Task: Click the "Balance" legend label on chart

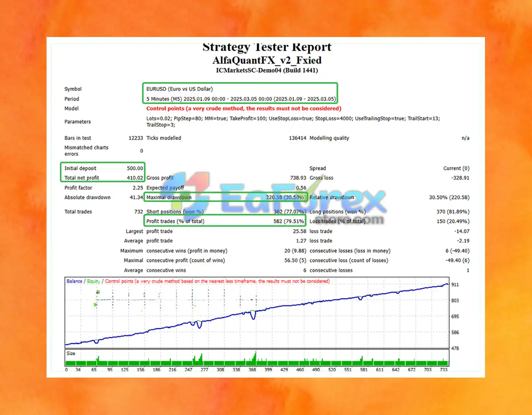Action: [74, 281]
